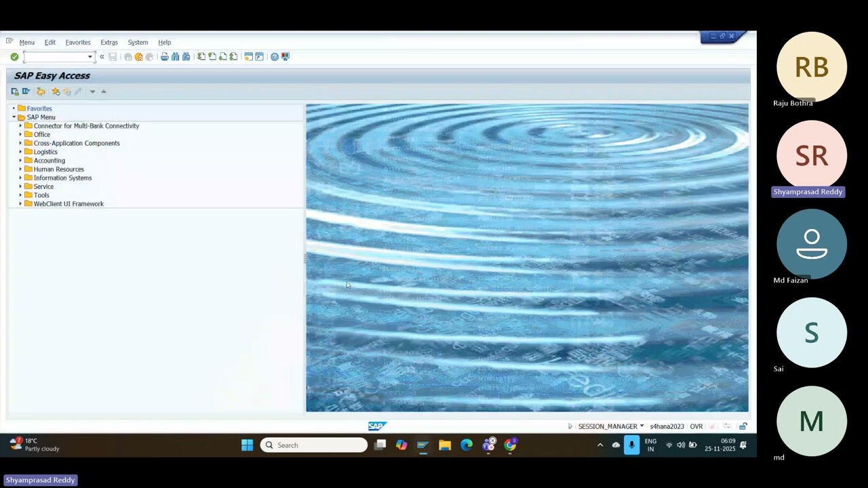
Task: Click the Save disk icon
Action: [113, 57]
